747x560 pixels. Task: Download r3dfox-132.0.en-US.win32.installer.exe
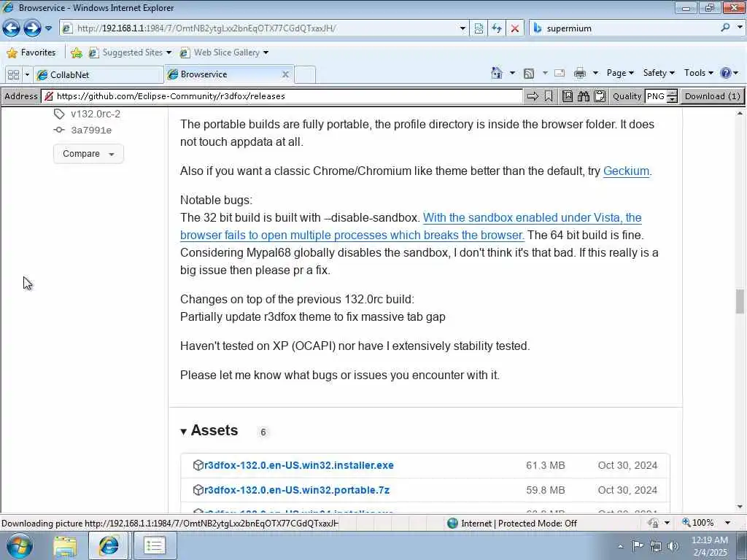point(298,465)
